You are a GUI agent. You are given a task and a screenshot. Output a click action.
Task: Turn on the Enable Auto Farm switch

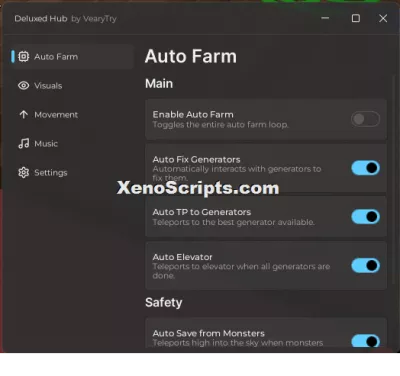pyautogui.click(x=366, y=119)
